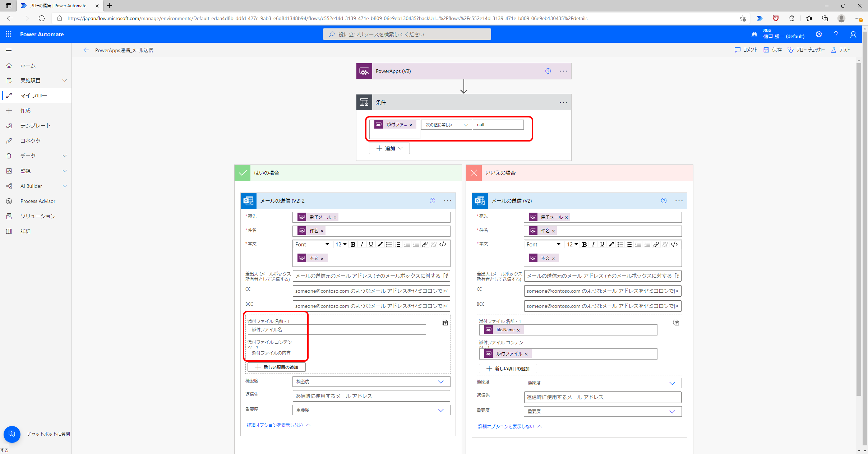Open the 条件 action ellipsis menu
Viewport: 868px width, 454px height.
click(563, 102)
